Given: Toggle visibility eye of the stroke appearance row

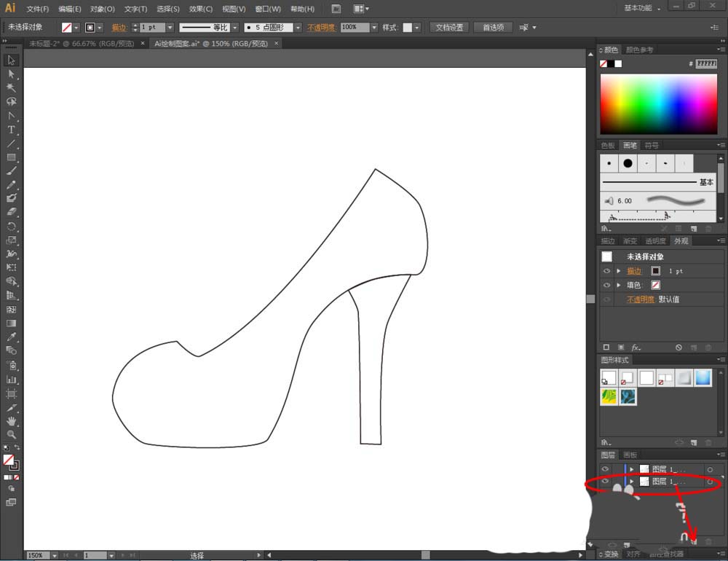Looking at the screenshot, I should (x=606, y=271).
